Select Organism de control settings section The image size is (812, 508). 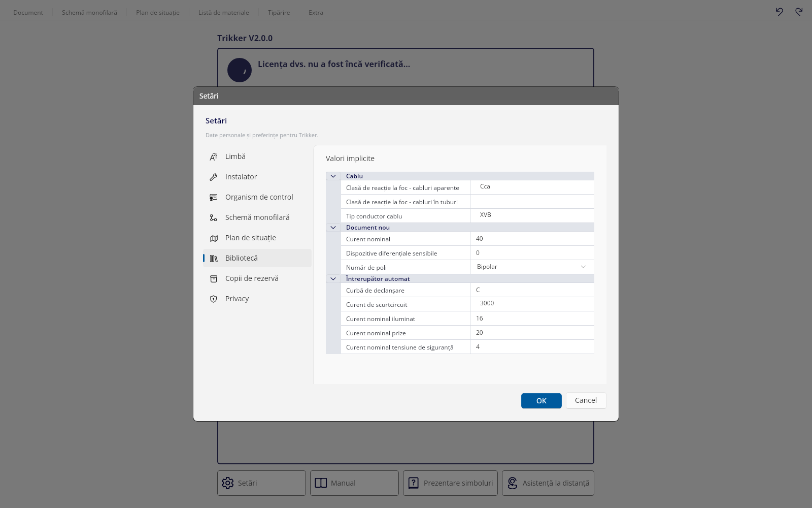point(257,197)
